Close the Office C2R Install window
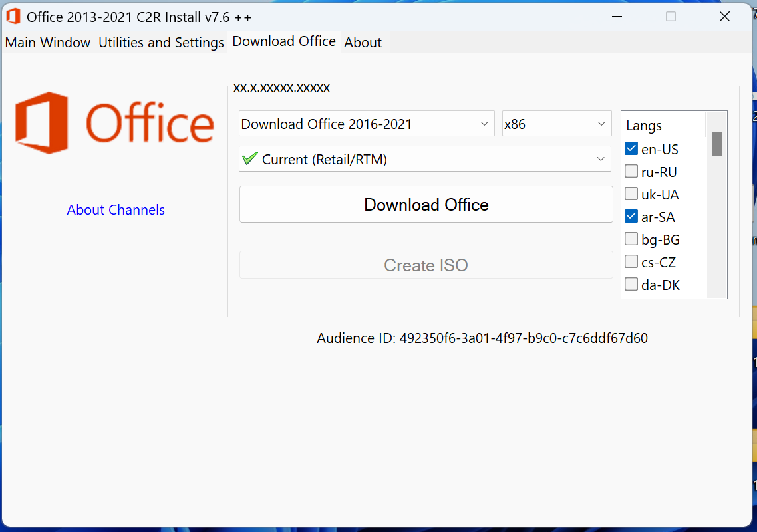 click(724, 17)
